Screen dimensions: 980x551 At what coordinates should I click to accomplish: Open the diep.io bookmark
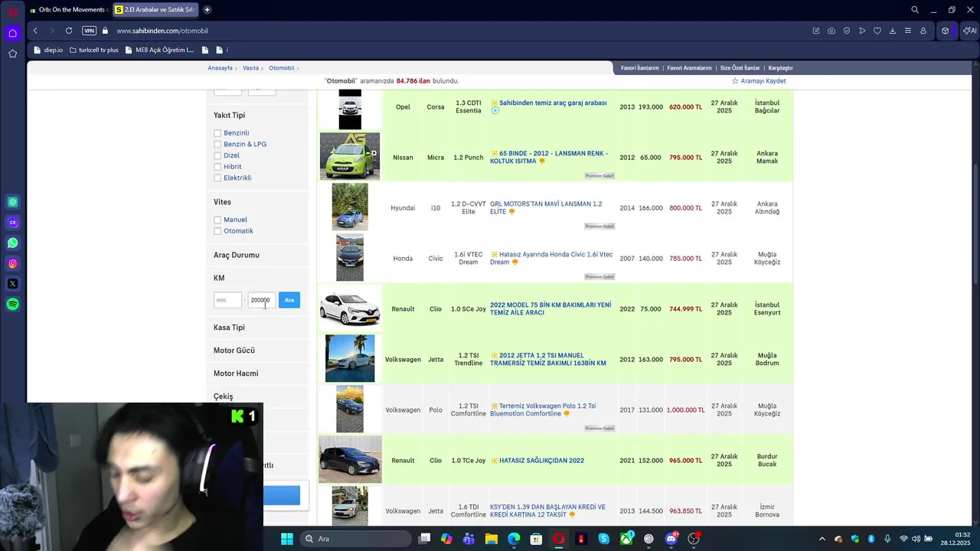48,50
